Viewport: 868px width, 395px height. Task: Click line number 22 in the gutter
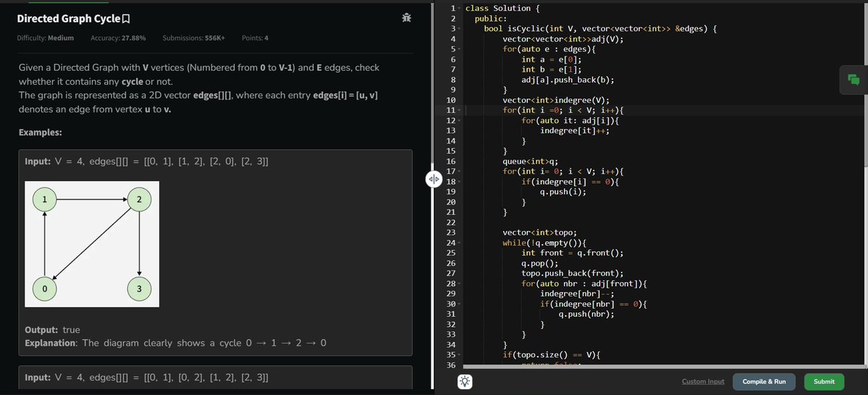tap(450, 223)
